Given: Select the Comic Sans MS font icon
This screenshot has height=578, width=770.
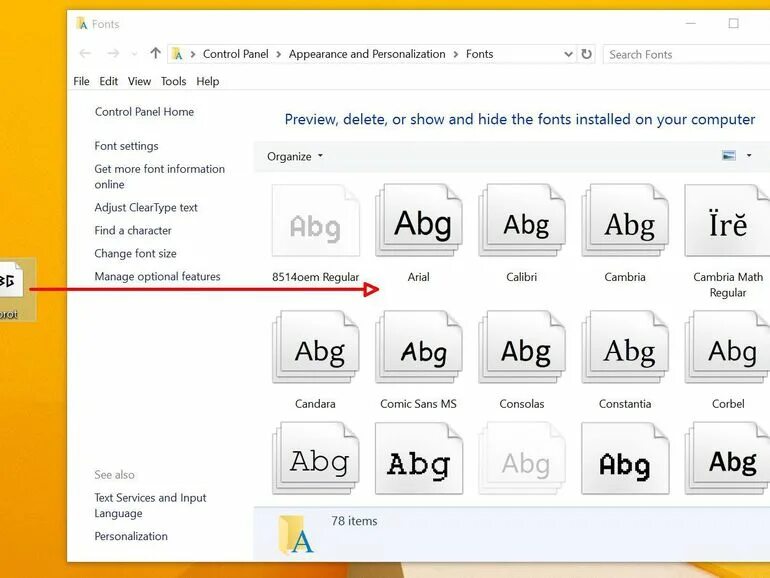Looking at the screenshot, I should click(419, 347).
